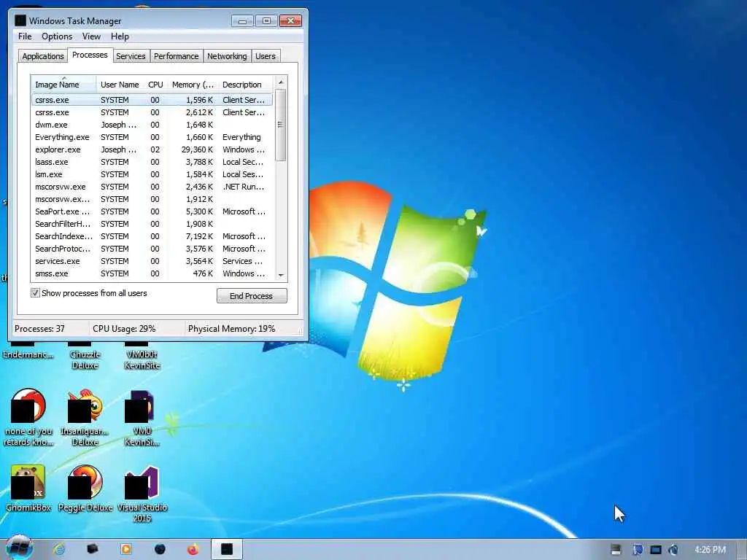Screen dimensions: 747x560
Task: Select the VM0b0t KevinSite desktop icon
Action: coord(142,356)
